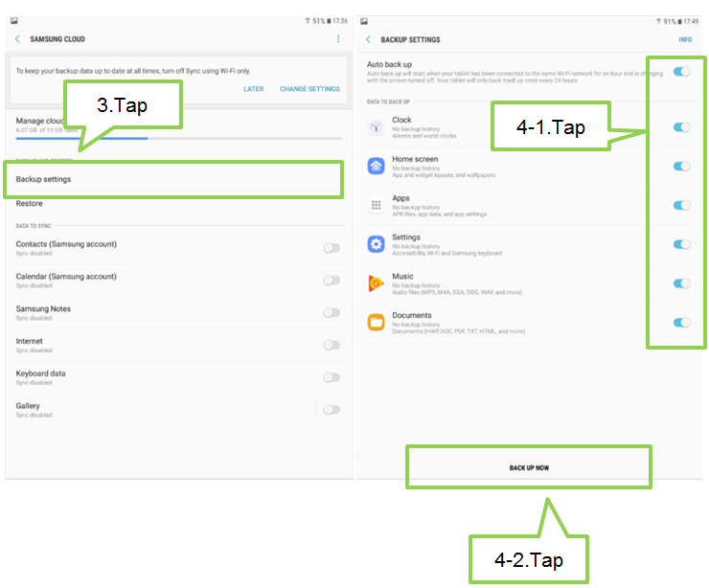The height and width of the screenshot is (588, 709).
Task: Go back from Samsung Cloud screen
Action: [17, 39]
